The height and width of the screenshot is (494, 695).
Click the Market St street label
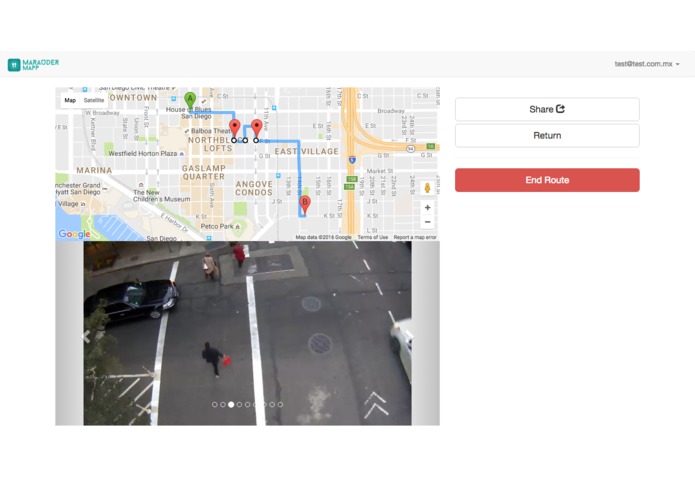point(380,171)
